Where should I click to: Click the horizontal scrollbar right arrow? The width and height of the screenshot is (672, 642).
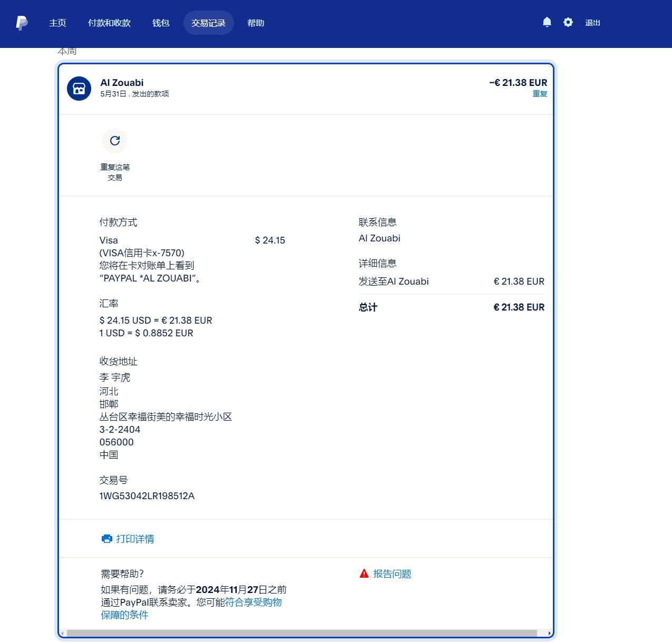click(x=549, y=633)
